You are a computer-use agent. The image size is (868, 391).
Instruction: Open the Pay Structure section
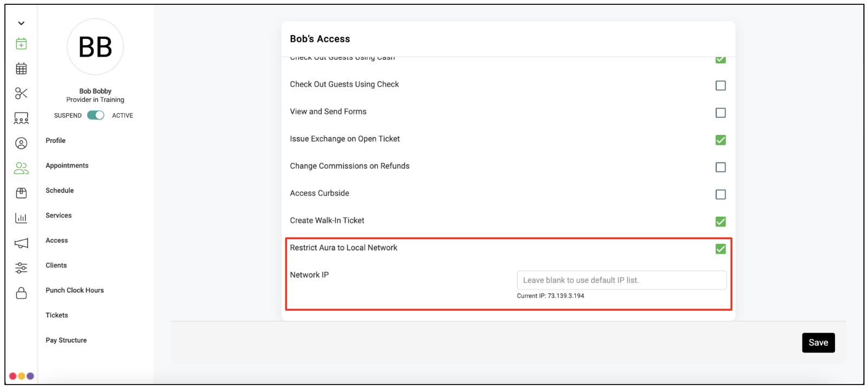tap(66, 340)
